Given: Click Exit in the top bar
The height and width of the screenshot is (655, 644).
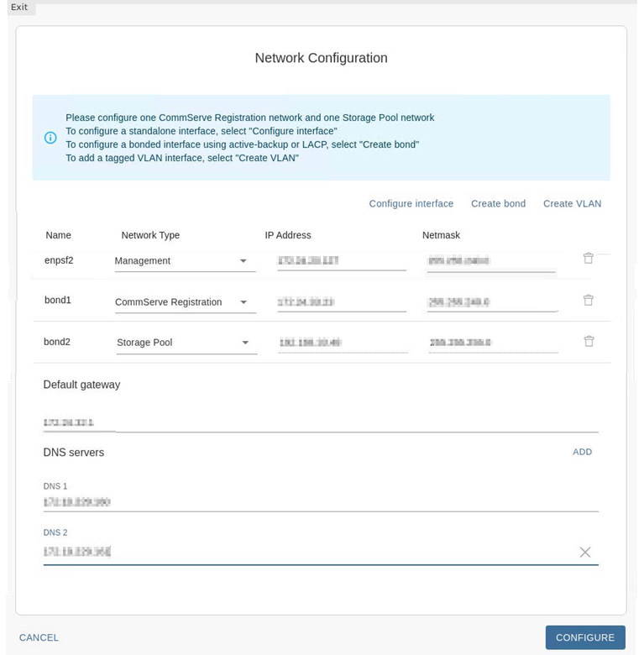Looking at the screenshot, I should tap(19, 8).
